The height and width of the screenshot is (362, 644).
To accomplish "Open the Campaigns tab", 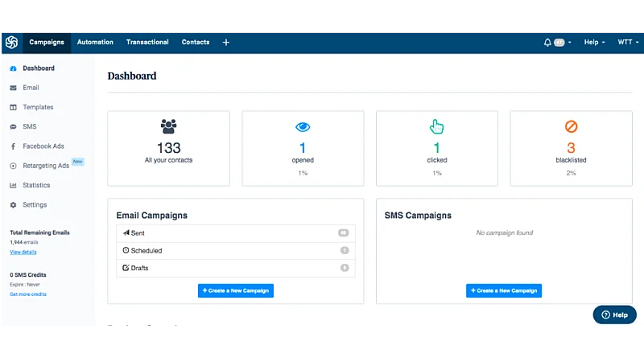I will [x=47, y=43].
